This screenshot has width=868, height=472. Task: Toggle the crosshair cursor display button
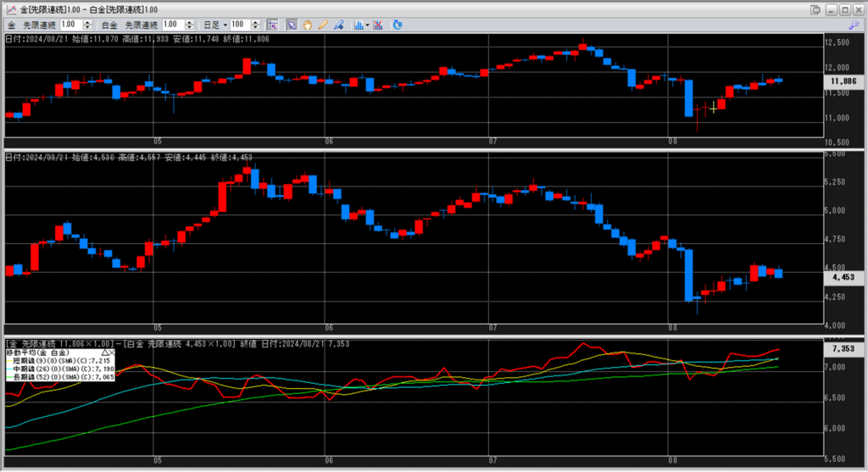[x=272, y=25]
